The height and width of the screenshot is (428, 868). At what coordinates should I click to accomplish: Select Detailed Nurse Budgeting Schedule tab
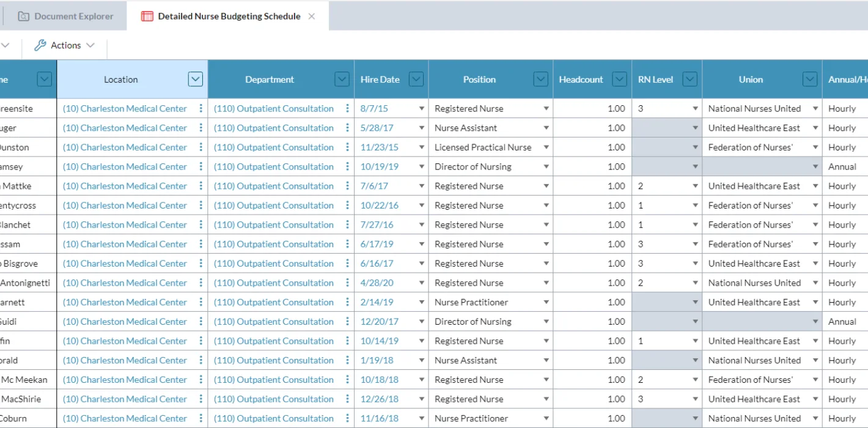[x=228, y=16]
